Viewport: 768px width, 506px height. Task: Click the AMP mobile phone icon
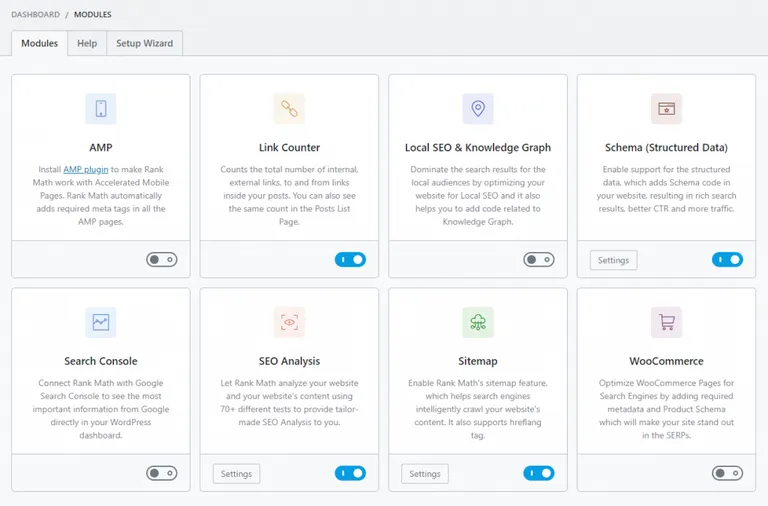101,109
